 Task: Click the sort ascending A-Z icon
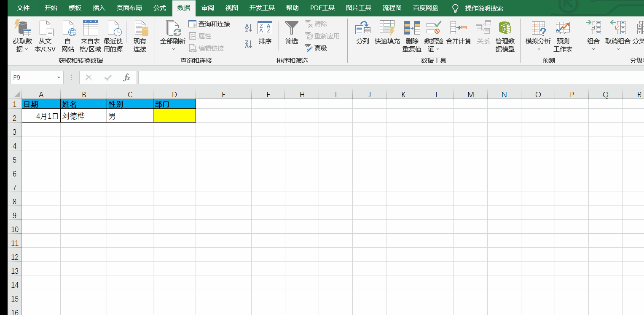coord(249,28)
